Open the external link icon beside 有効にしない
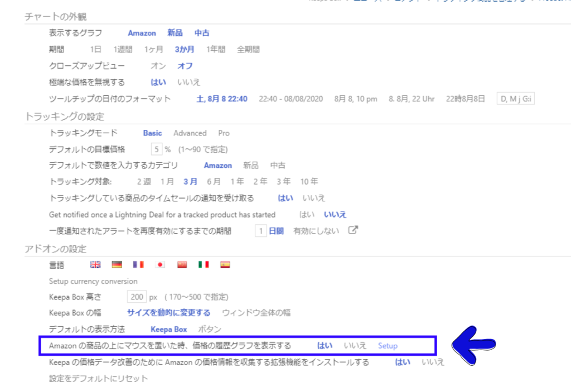 tap(352, 230)
